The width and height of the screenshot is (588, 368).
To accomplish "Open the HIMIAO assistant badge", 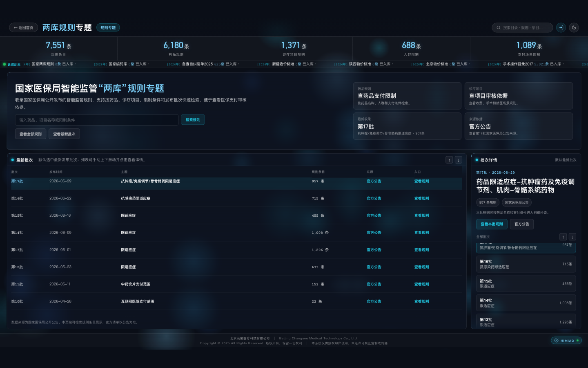I will [x=566, y=340].
